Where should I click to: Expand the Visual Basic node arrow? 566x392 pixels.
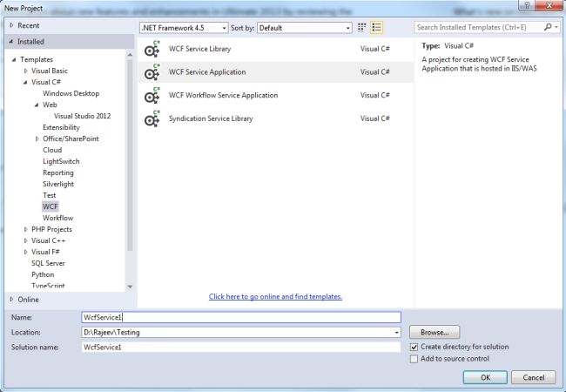click(25, 71)
